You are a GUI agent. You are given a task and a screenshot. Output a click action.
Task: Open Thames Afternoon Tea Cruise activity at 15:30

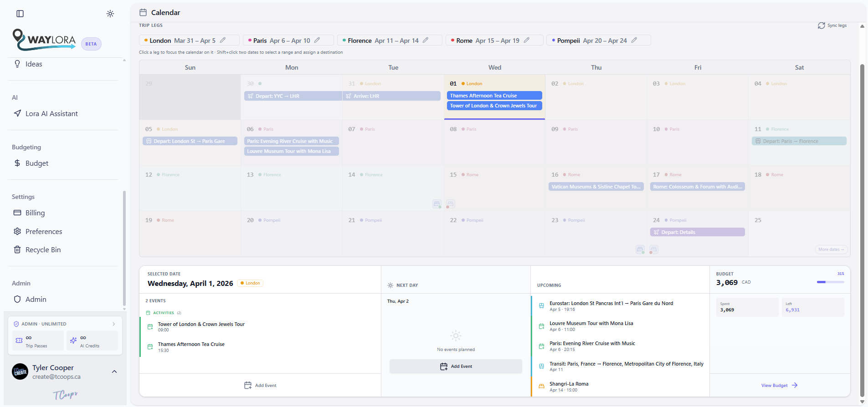pyautogui.click(x=260, y=347)
